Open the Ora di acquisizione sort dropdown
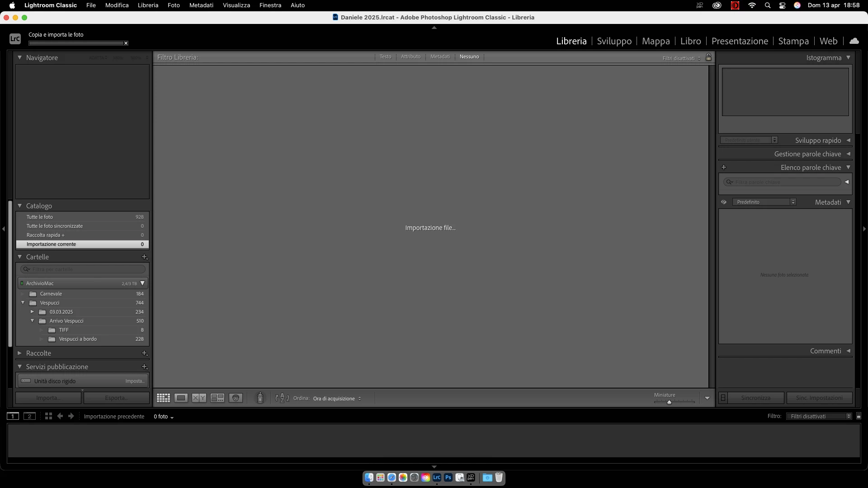 click(337, 399)
